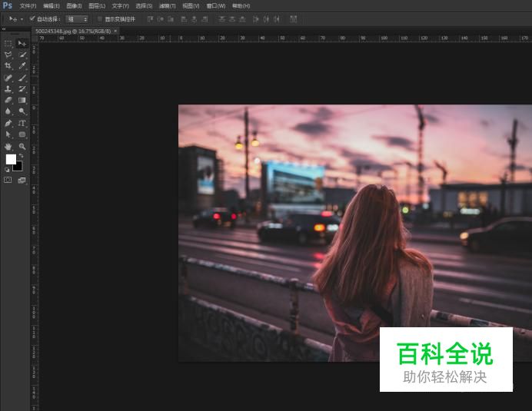
Task: Swap foreground and background colors
Action: tap(22, 156)
